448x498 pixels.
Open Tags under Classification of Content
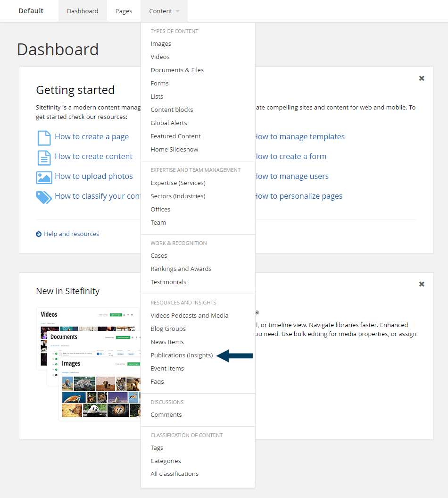point(157,448)
